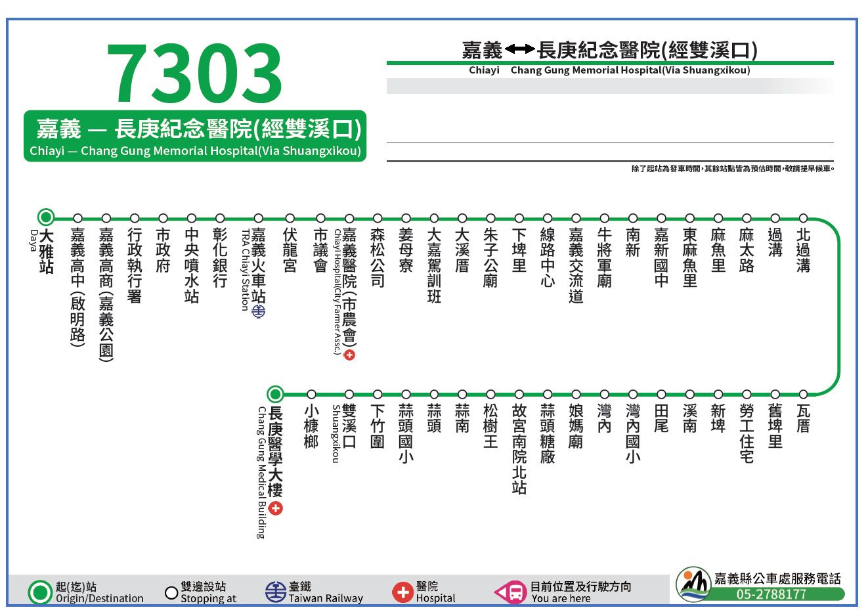This screenshot has width=868, height=614.
Task: Click the 姜母寮 stop name
Action: click(406, 251)
